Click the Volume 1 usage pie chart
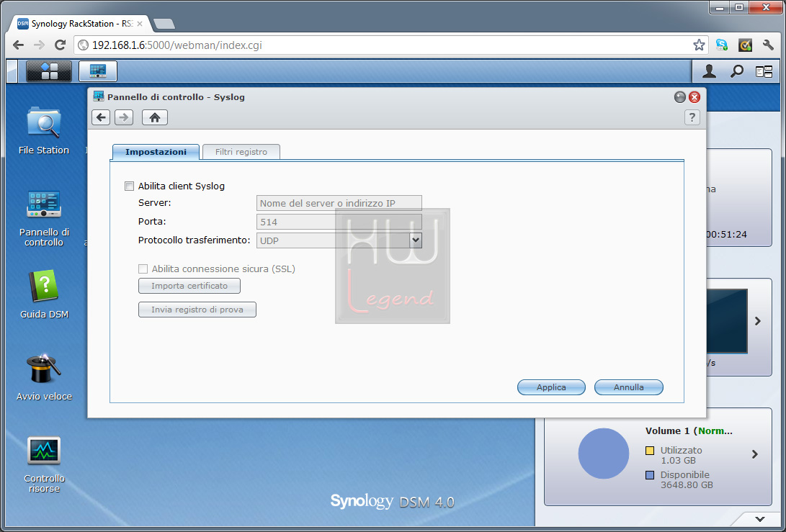The image size is (786, 532). point(604,454)
